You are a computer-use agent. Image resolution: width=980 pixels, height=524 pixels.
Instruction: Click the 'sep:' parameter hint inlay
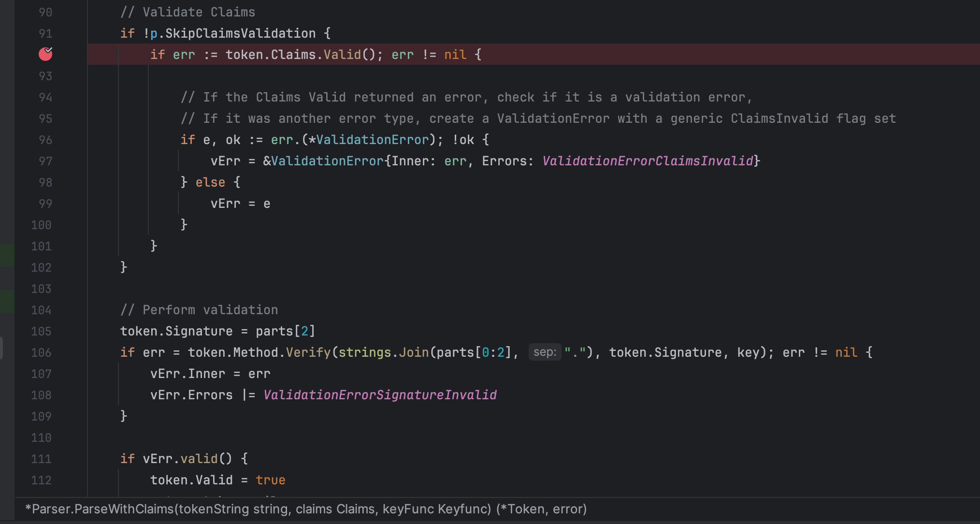tap(545, 352)
